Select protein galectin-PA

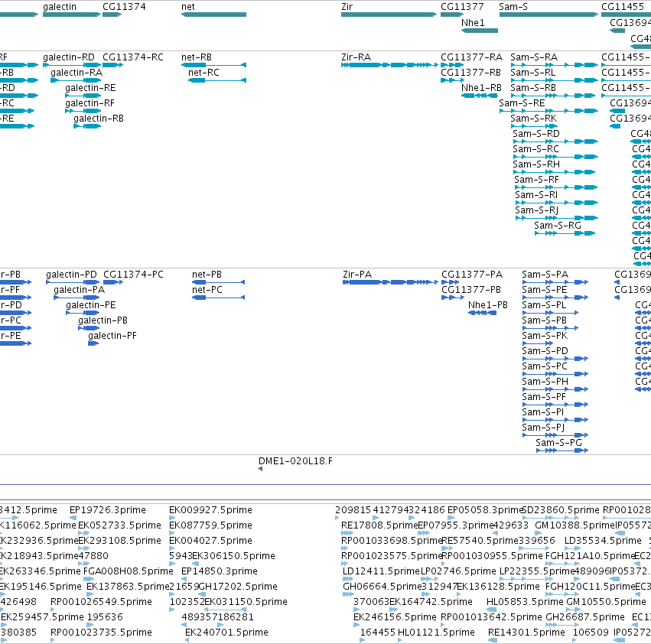(76, 298)
